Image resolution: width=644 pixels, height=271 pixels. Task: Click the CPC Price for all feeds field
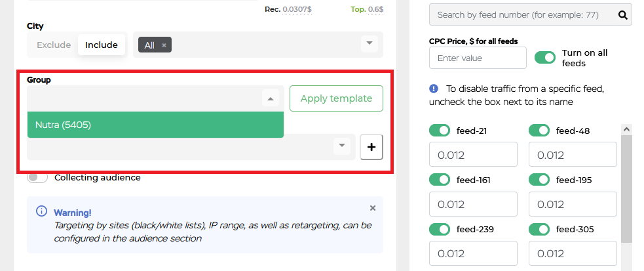click(x=478, y=58)
